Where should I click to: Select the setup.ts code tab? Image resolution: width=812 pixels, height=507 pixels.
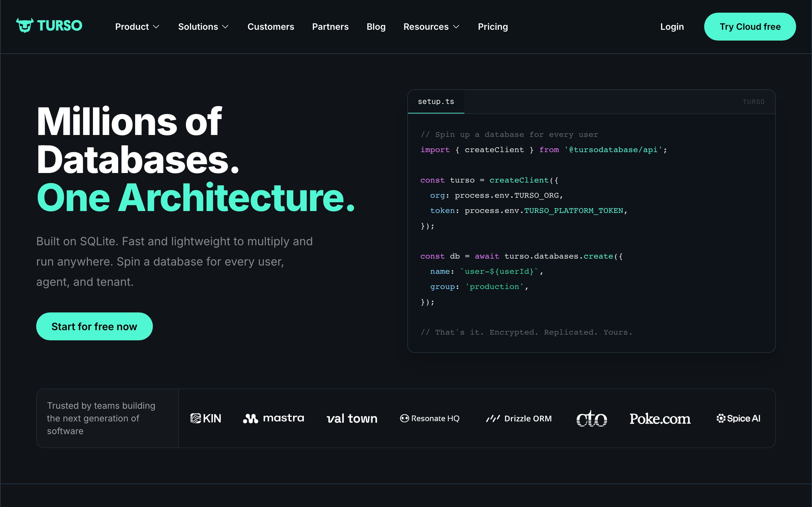(x=436, y=102)
